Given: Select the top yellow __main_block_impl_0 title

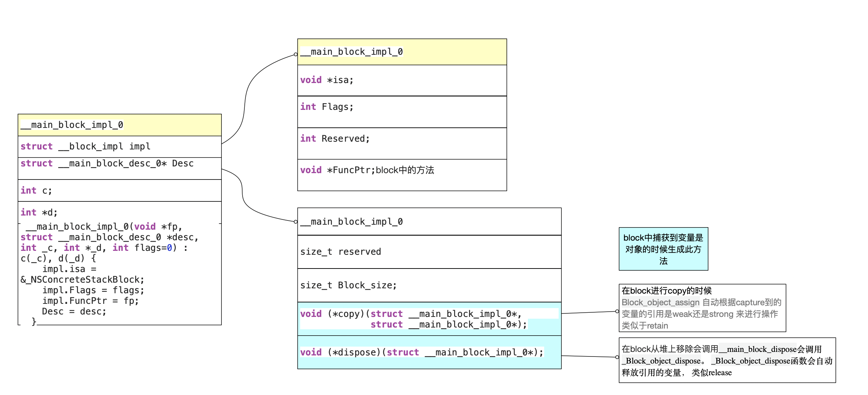Looking at the screenshot, I should tap(402, 52).
